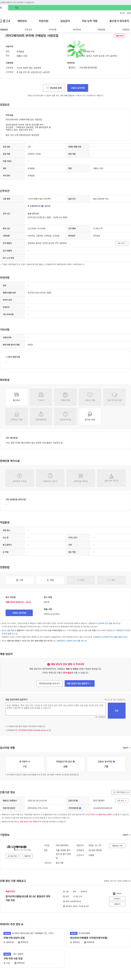The image size is (131, 980).
Task: Select the 차량유지비 welfare icon
Action: click(65, 397)
